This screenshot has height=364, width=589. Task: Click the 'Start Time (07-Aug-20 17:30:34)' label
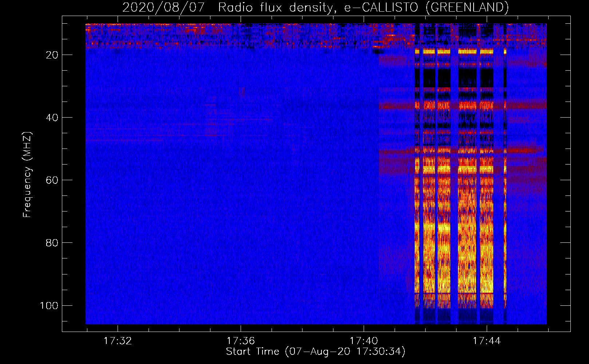pos(316,352)
